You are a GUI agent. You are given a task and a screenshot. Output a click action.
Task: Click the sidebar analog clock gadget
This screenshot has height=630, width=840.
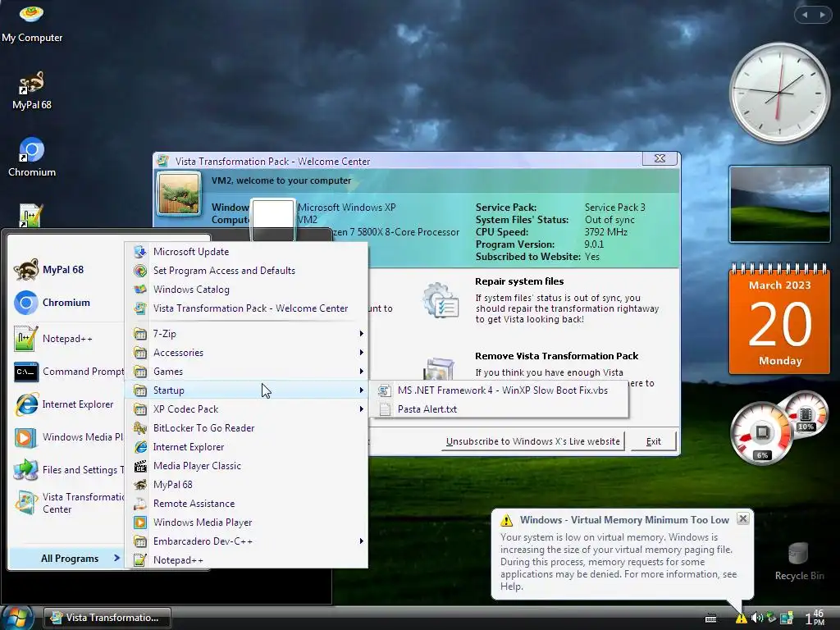(779, 94)
